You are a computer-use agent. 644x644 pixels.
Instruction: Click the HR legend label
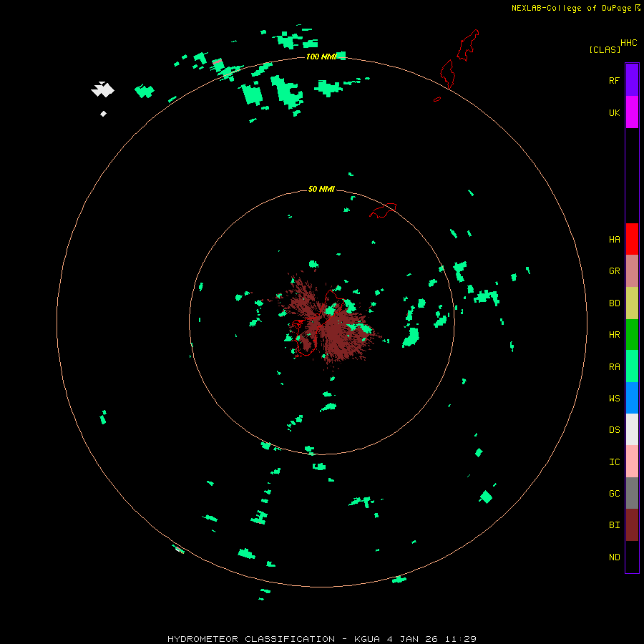coord(614,335)
